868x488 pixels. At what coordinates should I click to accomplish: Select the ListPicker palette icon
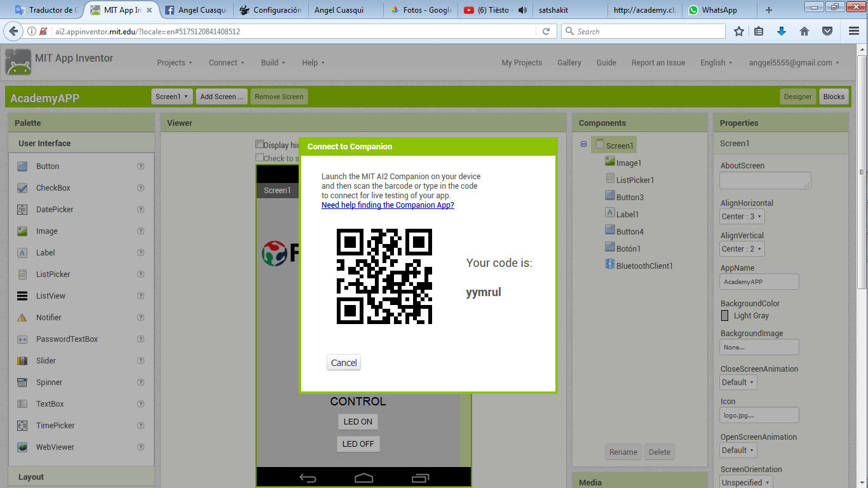pyautogui.click(x=22, y=274)
